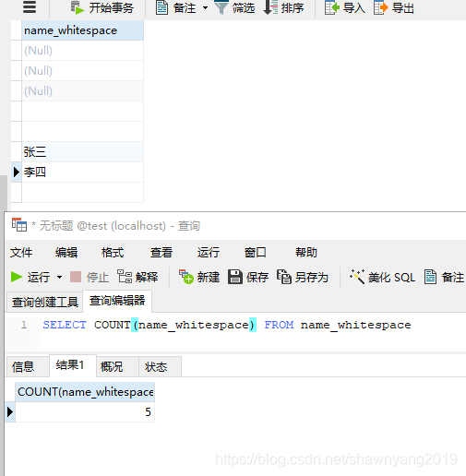Click the 美化 SQL beautify wand icon
466x476 pixels.
[x=357, y=277]
